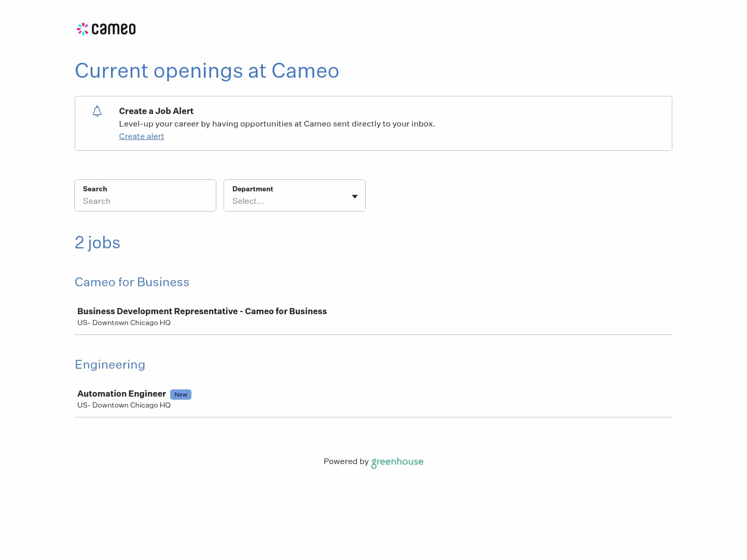Click the 'Create a Job Alert' title text
Image resolution: width=747 pixels, height=560 pixels.
pyautogui.click(x=156, y=111)
